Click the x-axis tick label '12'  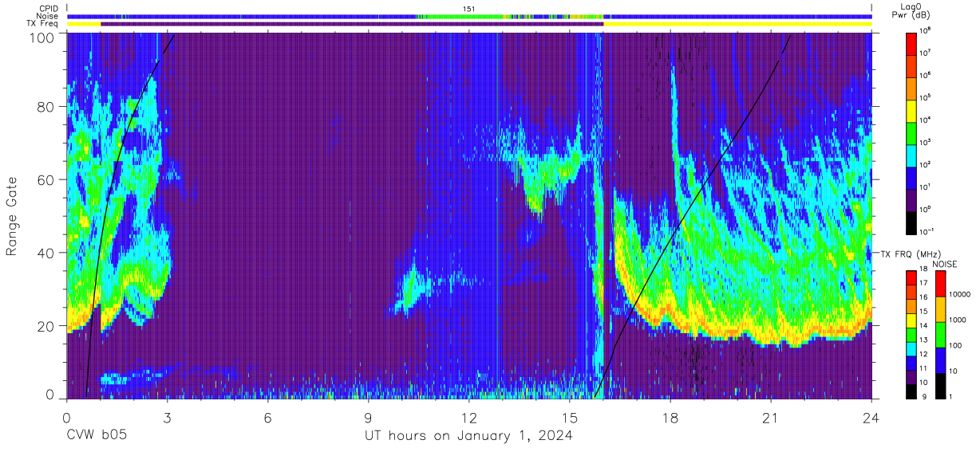point(469,417)
